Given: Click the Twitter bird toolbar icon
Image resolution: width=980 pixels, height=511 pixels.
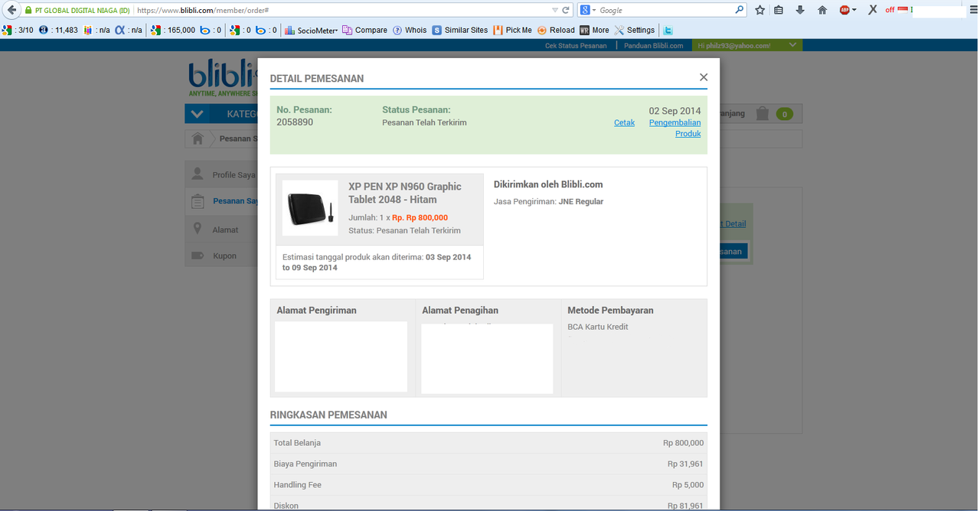Looking at the screenshot, I should coord(668,30).
